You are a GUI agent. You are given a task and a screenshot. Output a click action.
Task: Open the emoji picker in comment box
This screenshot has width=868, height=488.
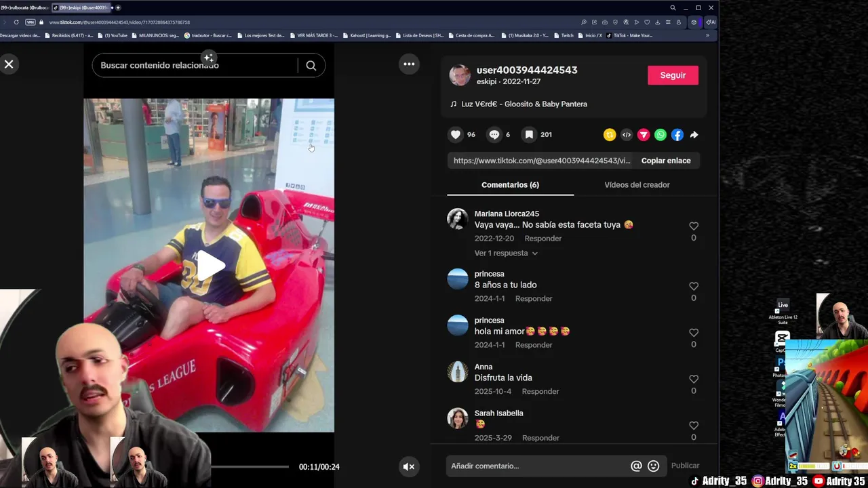653,466
